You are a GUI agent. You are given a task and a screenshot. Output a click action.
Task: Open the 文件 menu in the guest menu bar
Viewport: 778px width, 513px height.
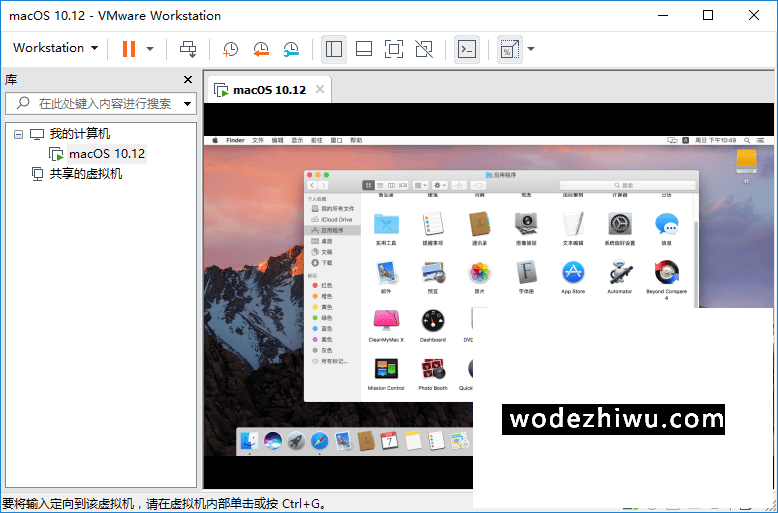coord(258,140)
